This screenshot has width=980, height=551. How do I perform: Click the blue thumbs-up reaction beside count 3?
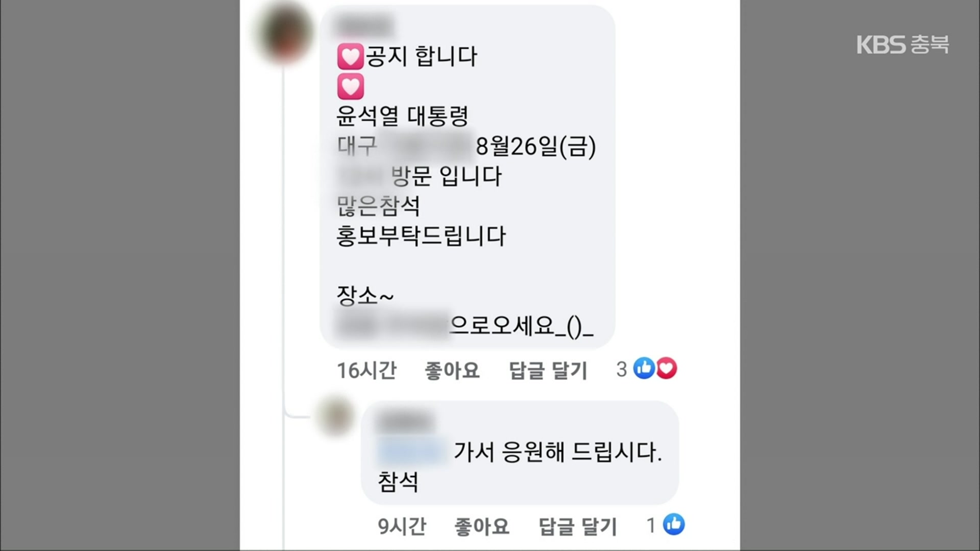pyautogui.click(x=644, y=368)
